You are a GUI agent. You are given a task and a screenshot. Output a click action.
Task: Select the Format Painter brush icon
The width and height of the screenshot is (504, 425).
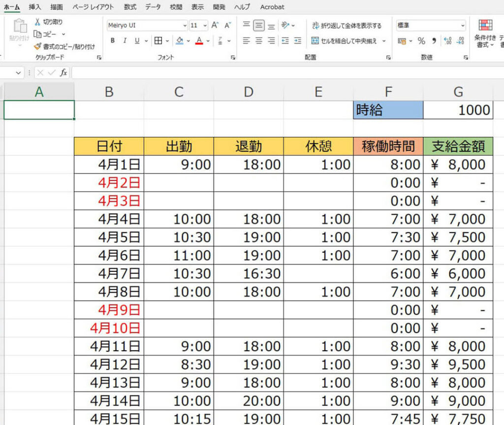pyautogui.click(x=37, y=46)
